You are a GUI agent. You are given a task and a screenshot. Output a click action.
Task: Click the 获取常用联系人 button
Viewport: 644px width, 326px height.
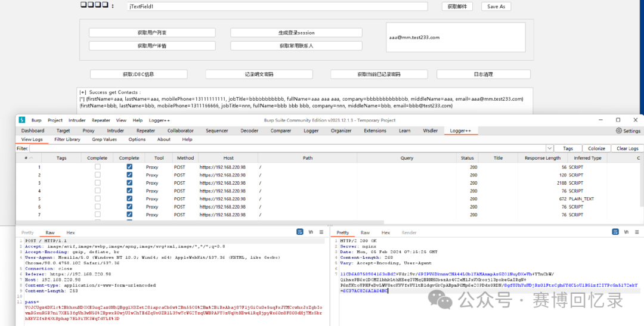tap(296, 45)
